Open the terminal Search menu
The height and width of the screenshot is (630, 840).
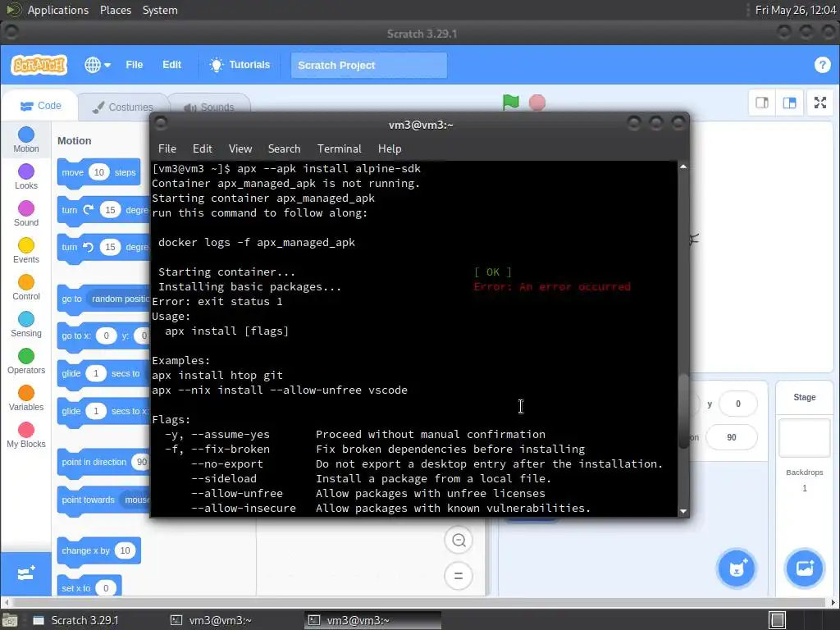[x=284, y=149]
